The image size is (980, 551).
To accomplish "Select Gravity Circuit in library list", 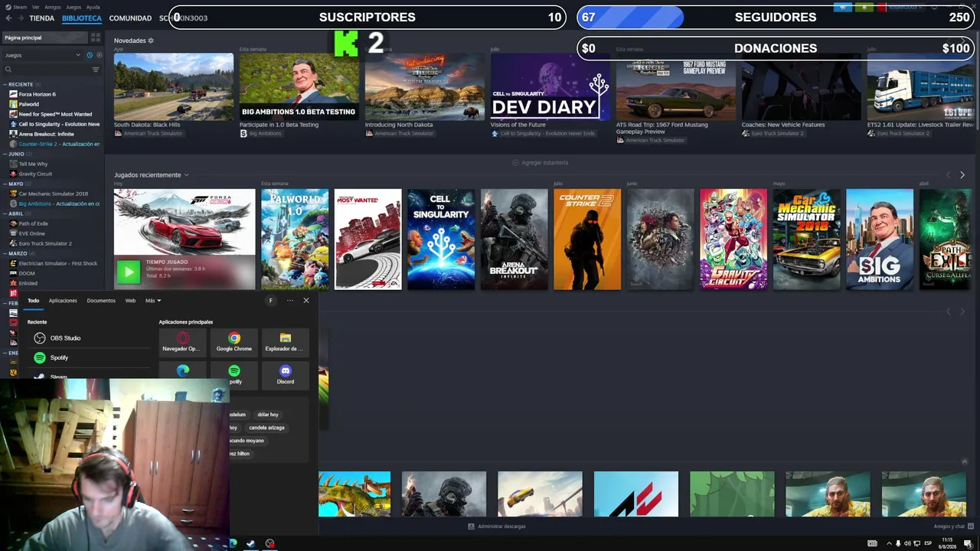I will [35, 174].
